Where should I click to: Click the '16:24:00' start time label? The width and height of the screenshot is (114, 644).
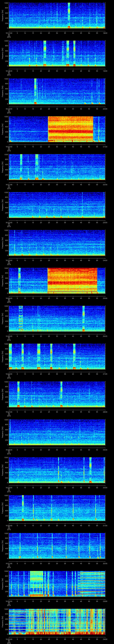point(9,298)
